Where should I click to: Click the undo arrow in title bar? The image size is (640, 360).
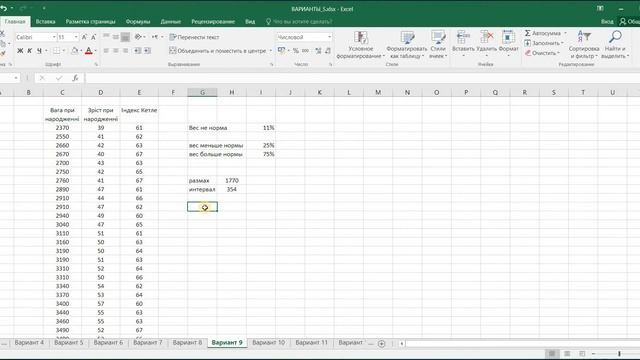point(4,8)
